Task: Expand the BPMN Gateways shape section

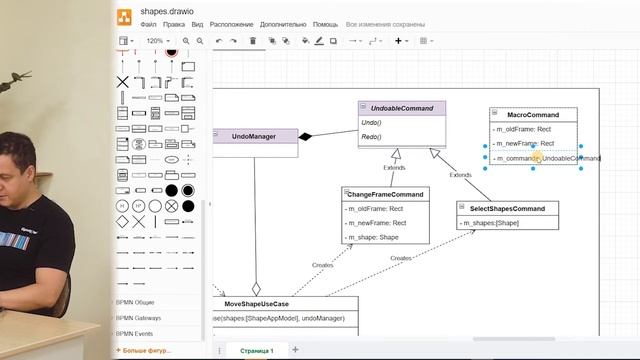Action: 138,318
